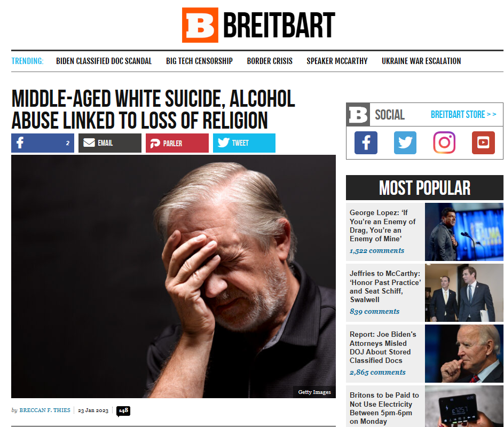Click Joe Biden classified docs thumbnail
Image resolution: width=504 pixels, height=427 pixels.
coord(464,353)
